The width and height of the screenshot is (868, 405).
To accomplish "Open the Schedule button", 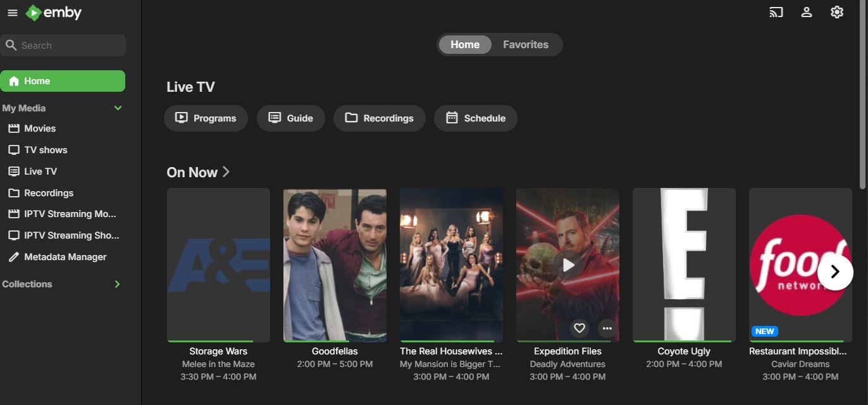I will click(476, 118).
